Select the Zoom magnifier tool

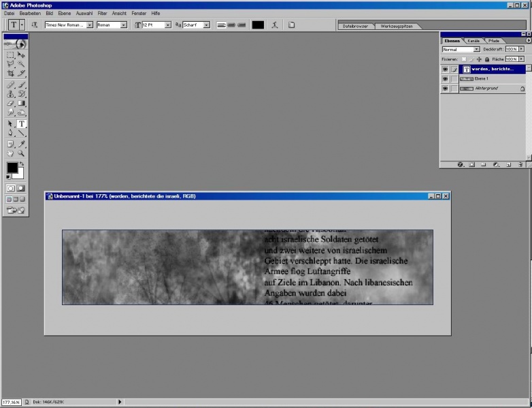pos(21,153)
